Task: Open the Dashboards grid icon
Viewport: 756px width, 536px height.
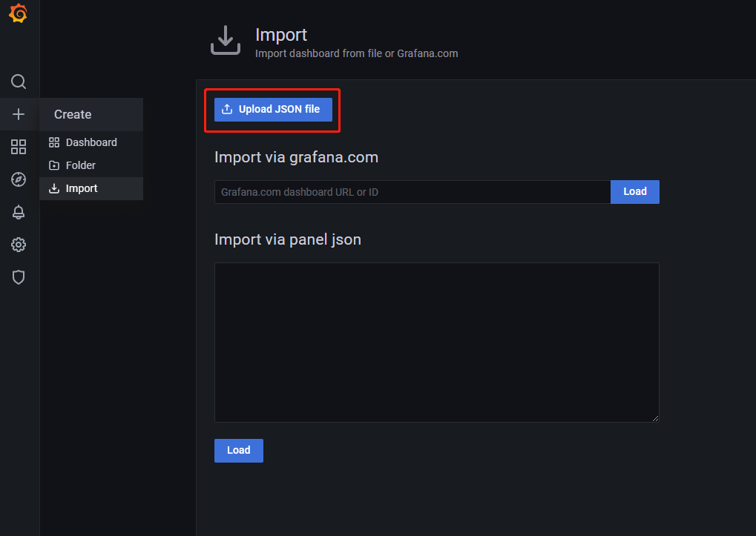Action: (19, 147)
